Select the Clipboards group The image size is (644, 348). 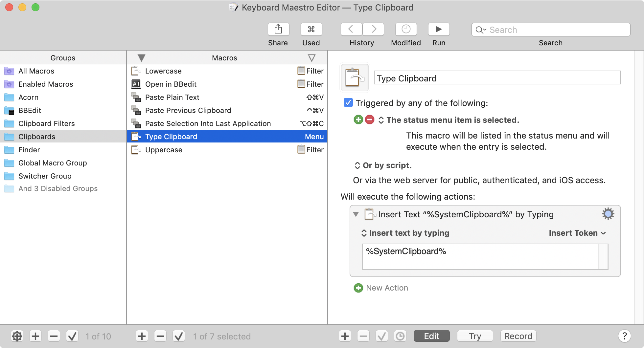coord(36,137)
